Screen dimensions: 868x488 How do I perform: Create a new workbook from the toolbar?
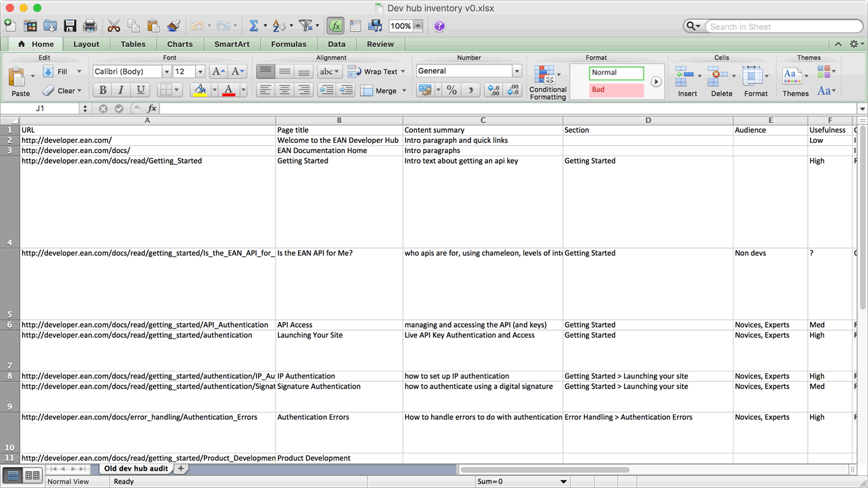pyautogui.click(x=10, y=25)
